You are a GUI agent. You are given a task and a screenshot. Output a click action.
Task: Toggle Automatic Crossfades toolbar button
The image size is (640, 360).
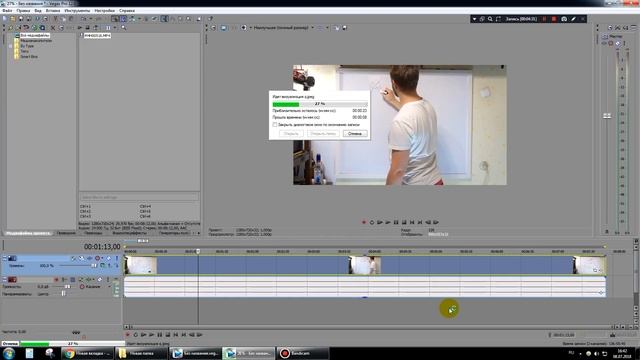click(123, 19)
